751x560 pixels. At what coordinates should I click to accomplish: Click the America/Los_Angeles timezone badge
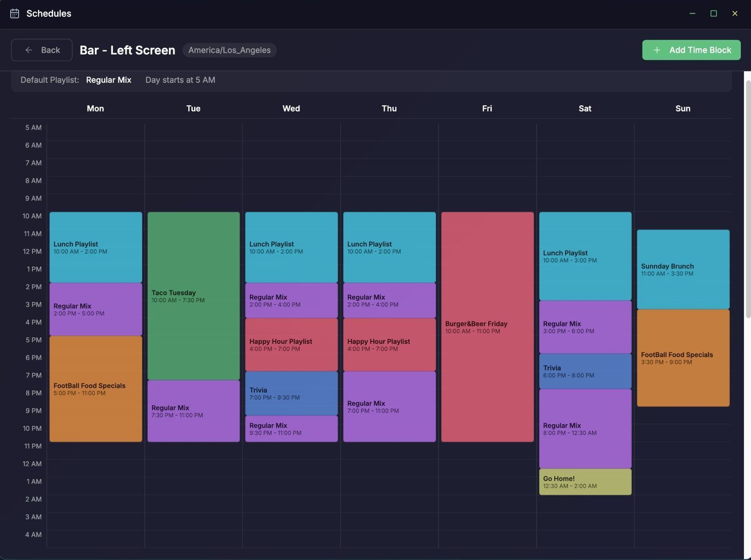point(230,50)
